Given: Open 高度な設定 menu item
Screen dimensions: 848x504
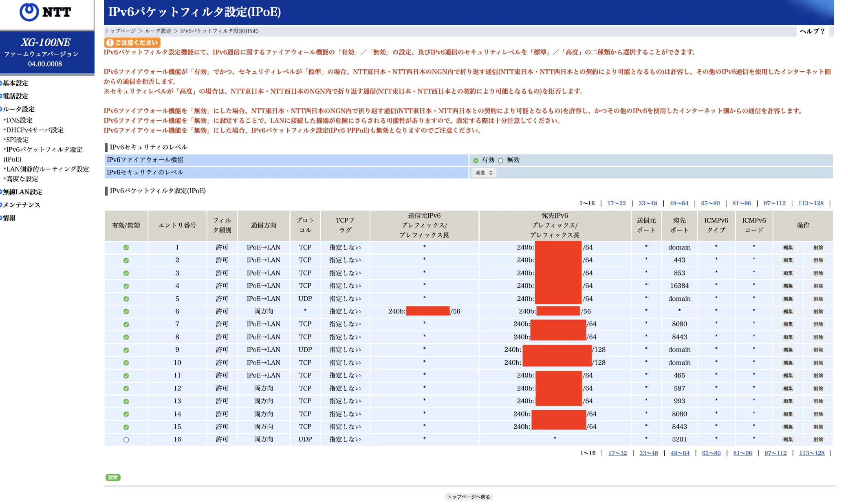Looking at the screenshot, I should pyautogui.click(x=22, y=179).
